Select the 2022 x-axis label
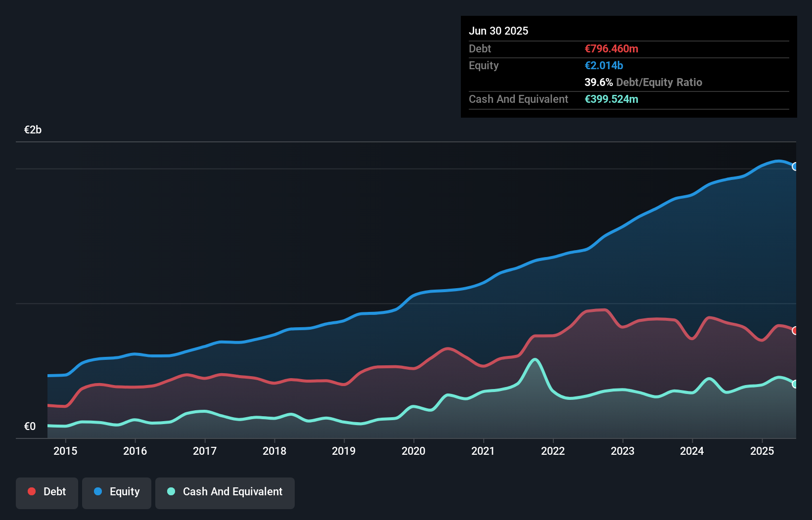Screen dimensions: 812x520 [x=553, y=451]
